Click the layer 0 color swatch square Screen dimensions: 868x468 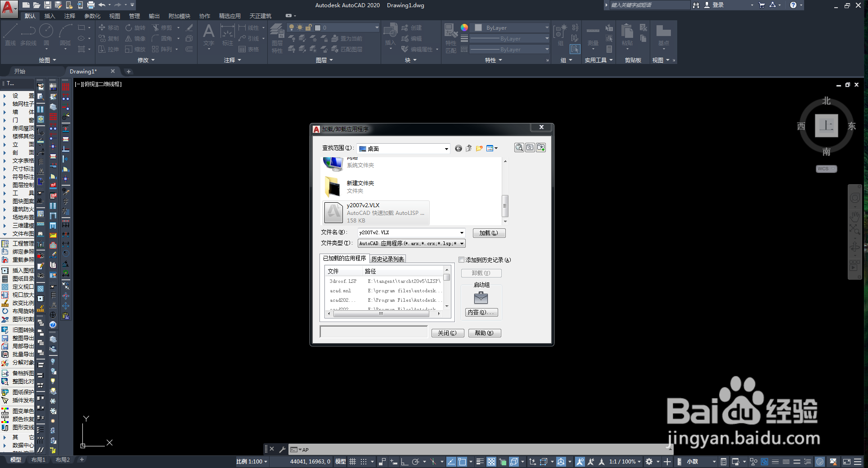point(318,27)
